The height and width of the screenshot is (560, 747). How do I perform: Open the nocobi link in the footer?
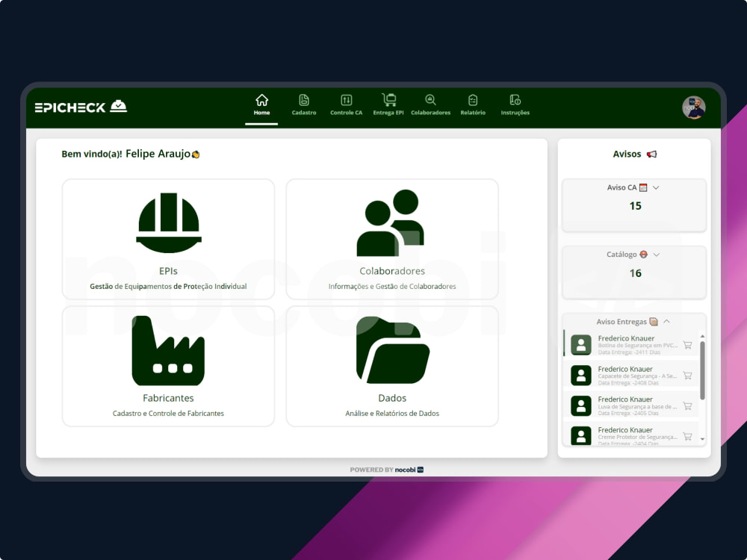click(x=409, y=470)
